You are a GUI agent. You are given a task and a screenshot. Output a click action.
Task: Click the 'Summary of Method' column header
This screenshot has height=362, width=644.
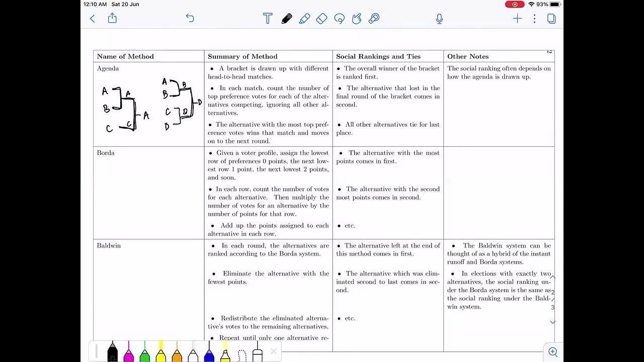point(243,56)
